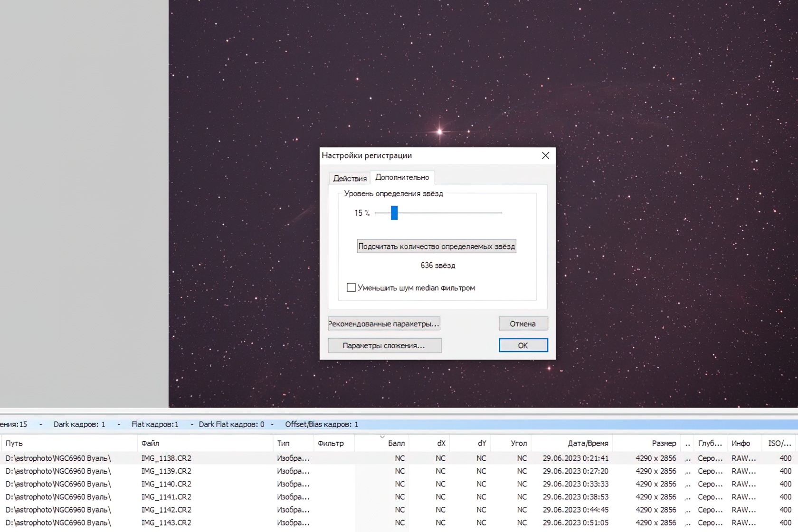Viewport: 798px width, 532px height.
Task: Click the Отмена button
Action: [x=523, y=323]
